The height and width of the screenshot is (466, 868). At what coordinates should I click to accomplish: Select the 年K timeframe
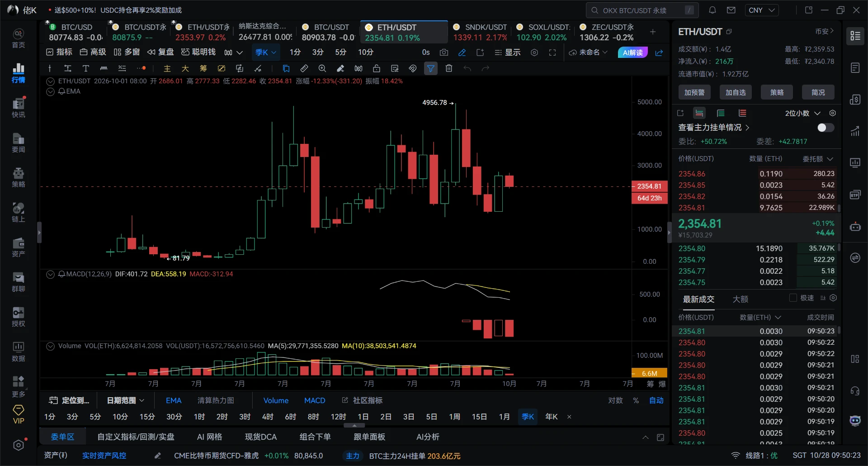click(551, 417)
